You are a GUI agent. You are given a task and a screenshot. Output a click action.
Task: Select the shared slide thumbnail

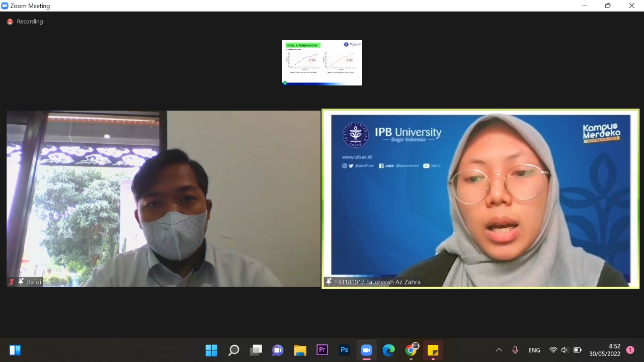click(x=322, y=63)
